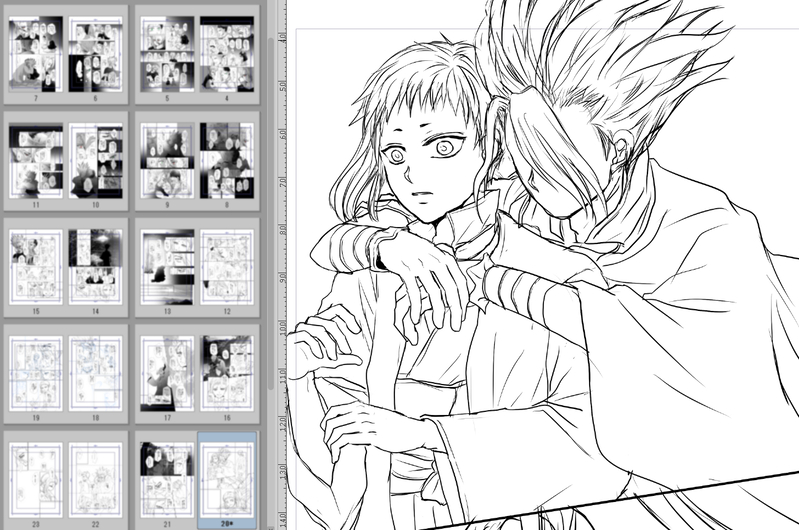
Task: Pick page 9 thumbnail
Action: (x=167, y=161)
